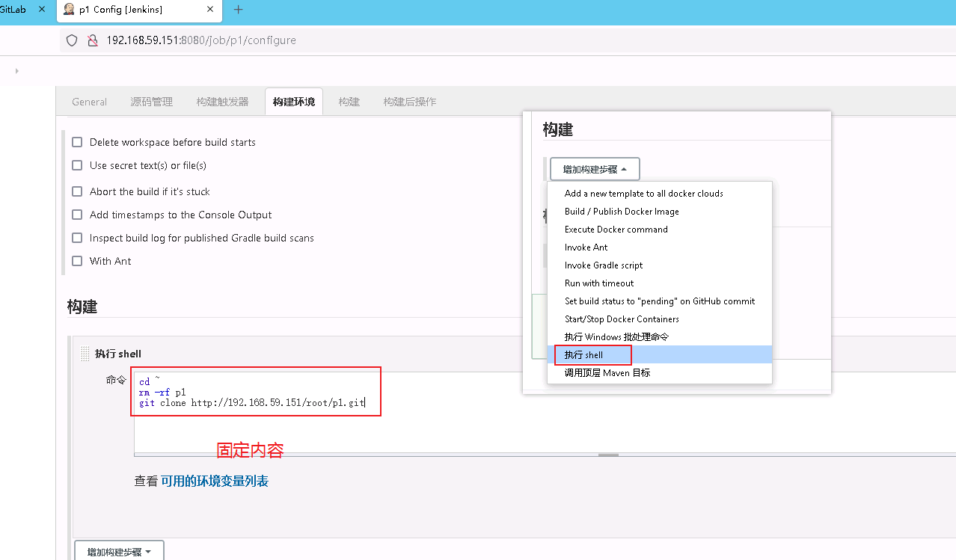
Task: Close the GitLab browser tab
Action: 41,10
